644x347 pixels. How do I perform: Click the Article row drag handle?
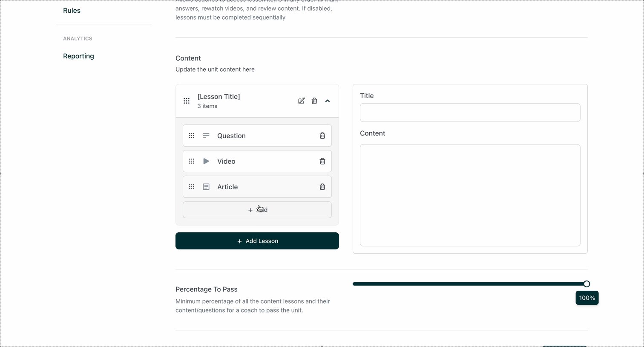coord(192,187)
